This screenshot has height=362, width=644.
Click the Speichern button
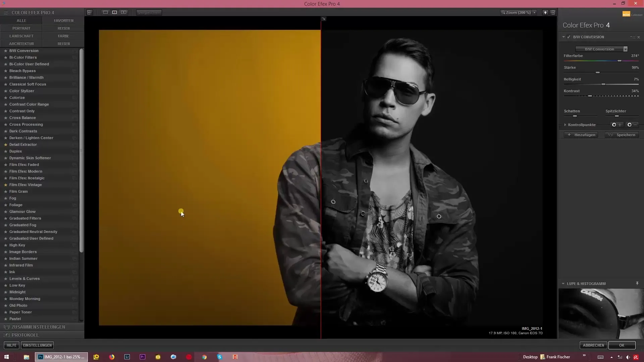coord(622,135)
